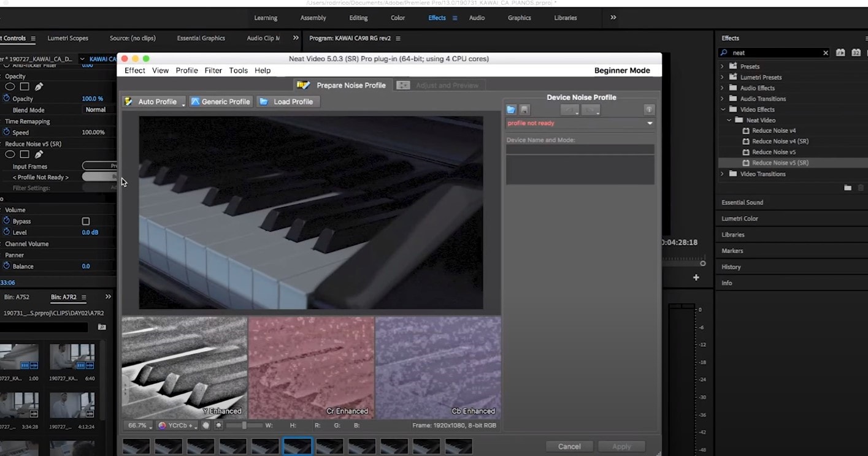Clear the neat search with the X icon
The image size is (868, 456).
825,53
